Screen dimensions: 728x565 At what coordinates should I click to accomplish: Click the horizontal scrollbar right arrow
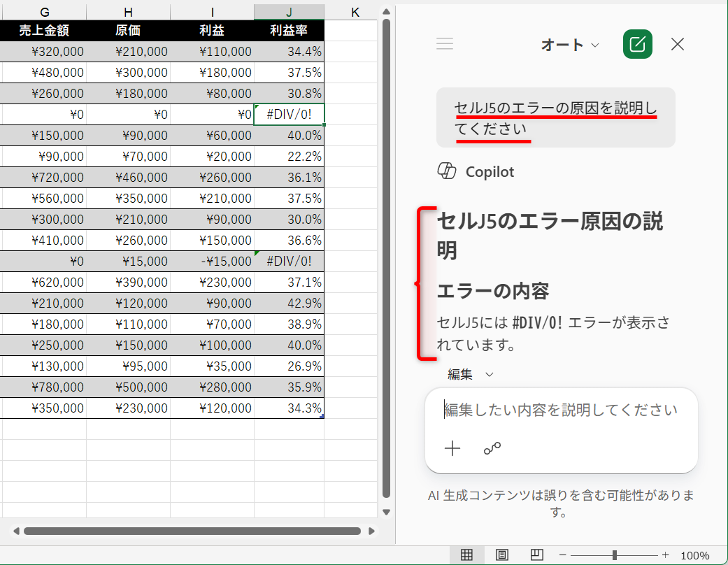pyautogui.click(x=371, y=531)
